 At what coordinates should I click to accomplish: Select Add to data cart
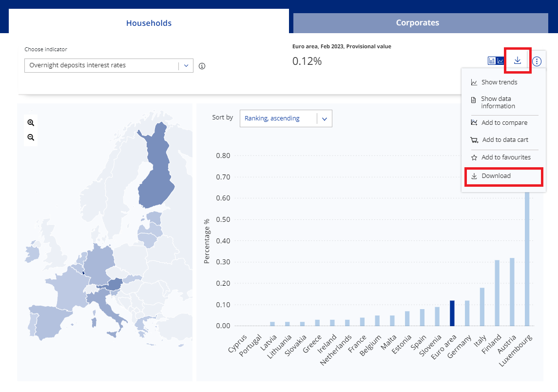(505, 140)
